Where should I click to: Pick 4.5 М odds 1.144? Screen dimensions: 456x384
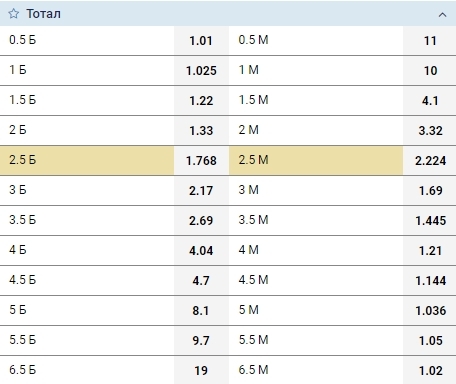[430, 281]
